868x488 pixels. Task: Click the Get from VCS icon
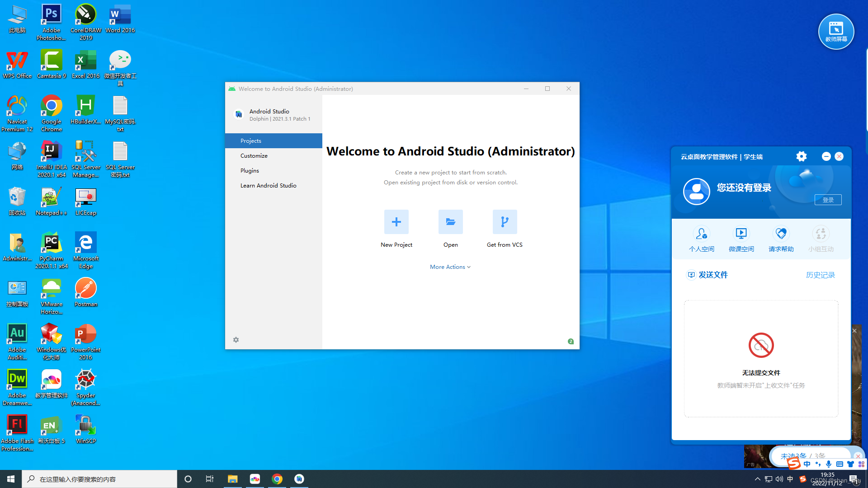pos(505,222)
